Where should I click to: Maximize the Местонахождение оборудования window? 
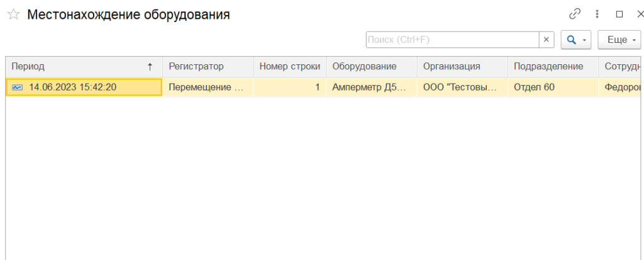point(619,14)
